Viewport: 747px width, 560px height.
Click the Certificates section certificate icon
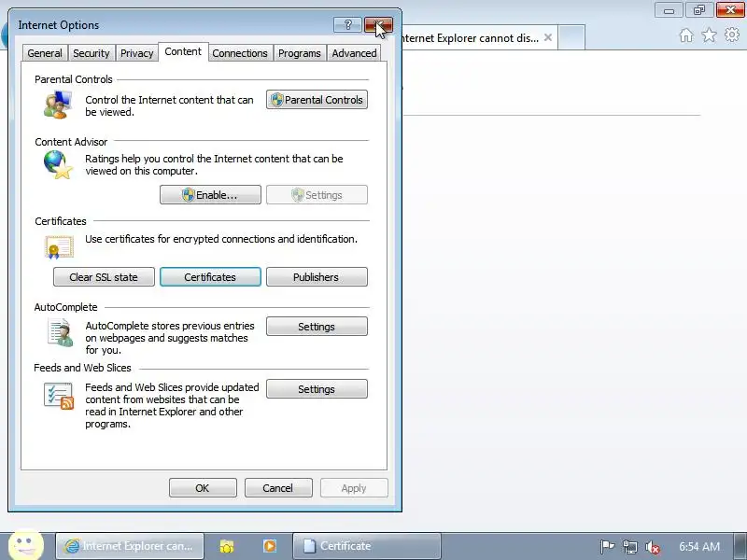point(59,246)
